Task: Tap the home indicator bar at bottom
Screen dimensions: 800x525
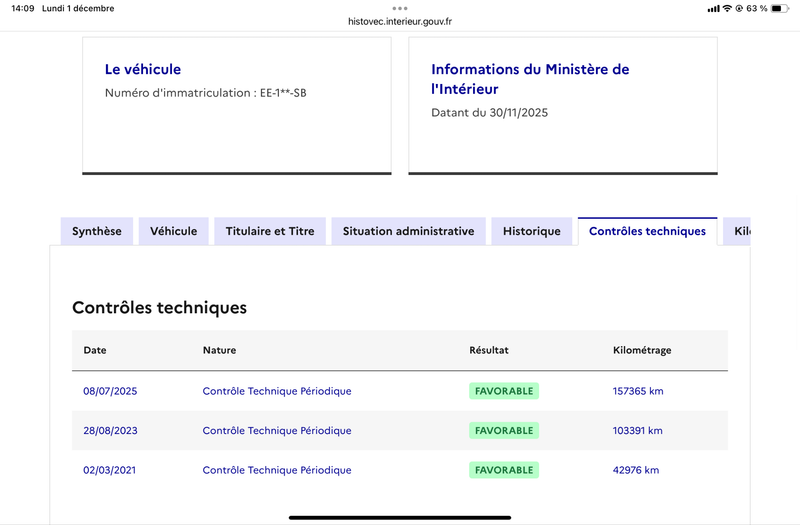Action: [400, 517]
